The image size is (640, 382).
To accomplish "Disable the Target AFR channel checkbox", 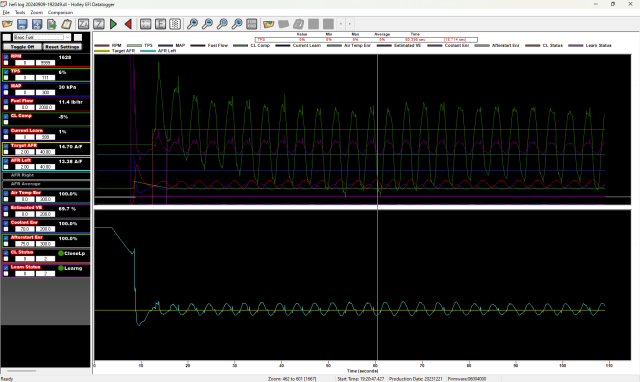I will tap(6, 146).
